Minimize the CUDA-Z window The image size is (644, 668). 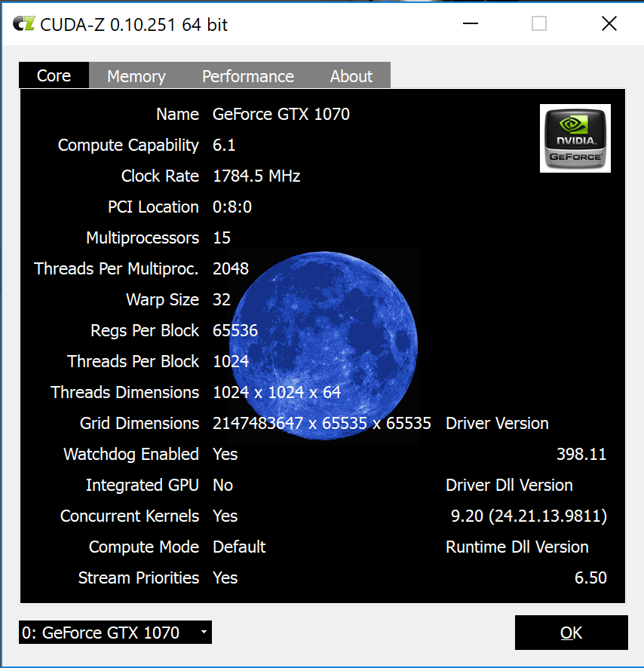(469, 24)
